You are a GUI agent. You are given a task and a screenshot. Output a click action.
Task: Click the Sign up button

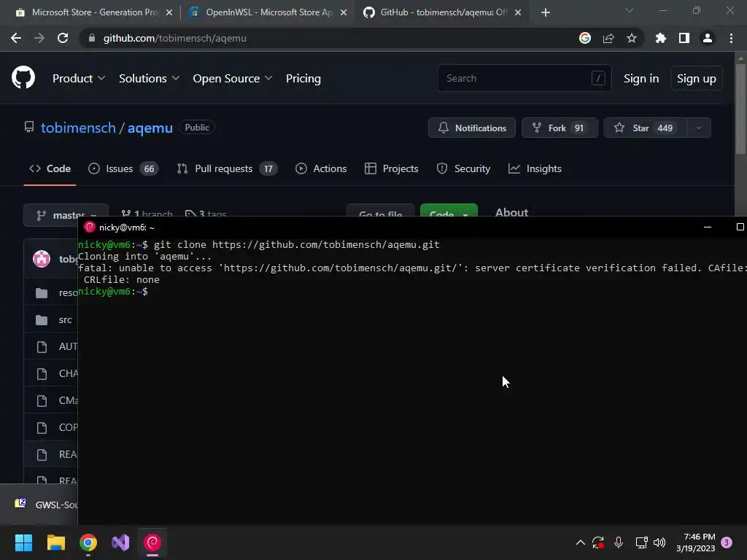[696, 78]
